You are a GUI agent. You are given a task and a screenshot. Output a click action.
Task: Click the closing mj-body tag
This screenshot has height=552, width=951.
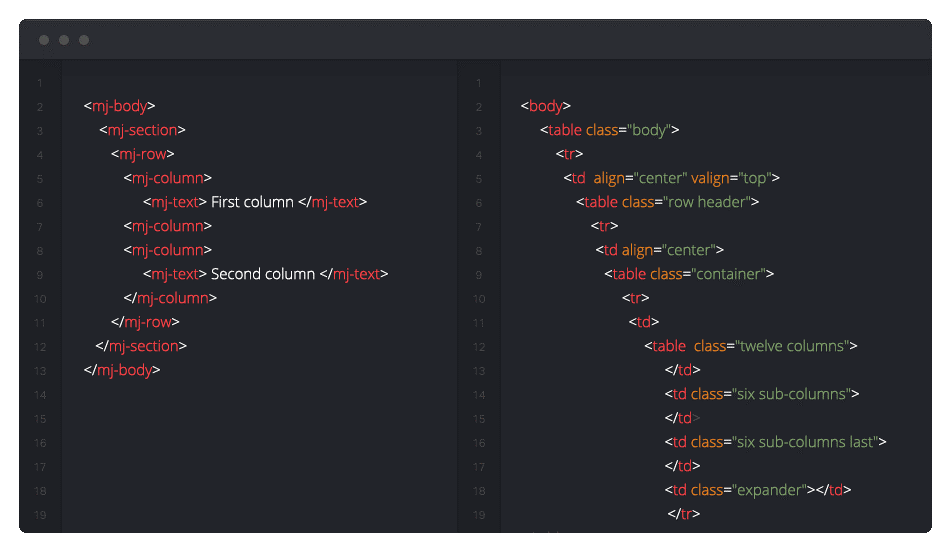(x=122, y=370)
